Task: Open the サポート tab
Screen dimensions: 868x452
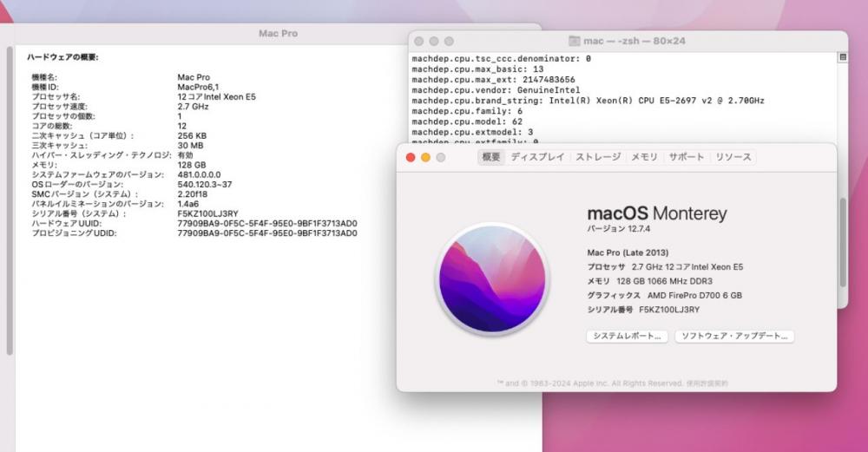Action: tap(687, 157)
